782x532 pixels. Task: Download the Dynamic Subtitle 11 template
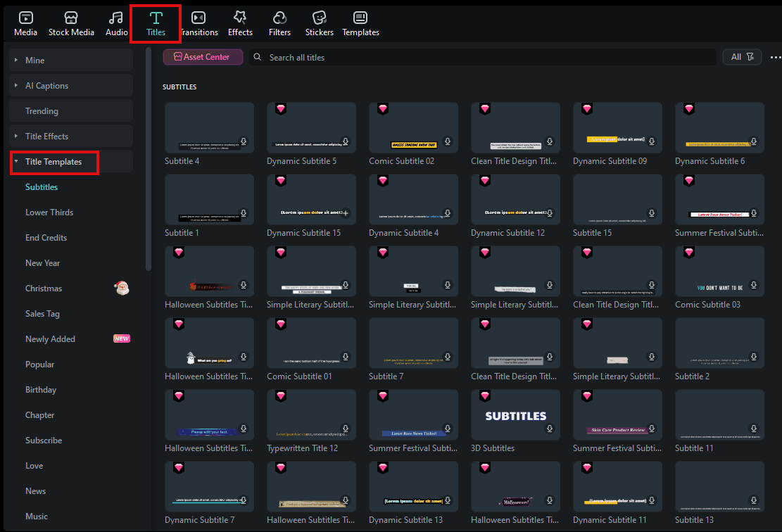click(x=651, y=500)
